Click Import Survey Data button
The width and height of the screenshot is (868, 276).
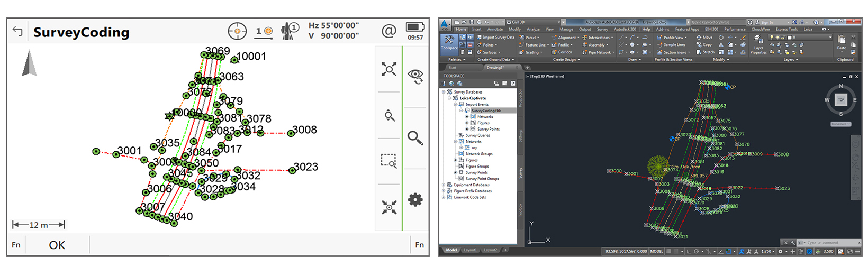click(x=495, y=38)
